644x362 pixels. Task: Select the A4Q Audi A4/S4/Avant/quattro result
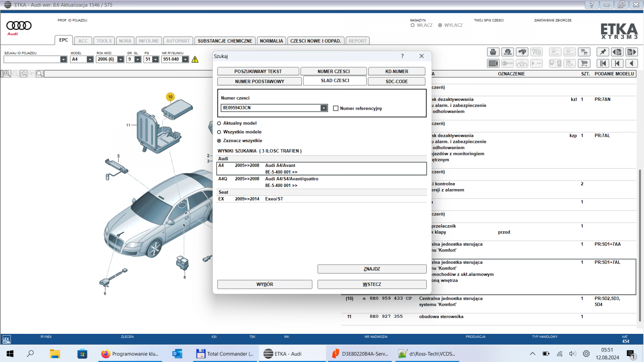(322, 182)
